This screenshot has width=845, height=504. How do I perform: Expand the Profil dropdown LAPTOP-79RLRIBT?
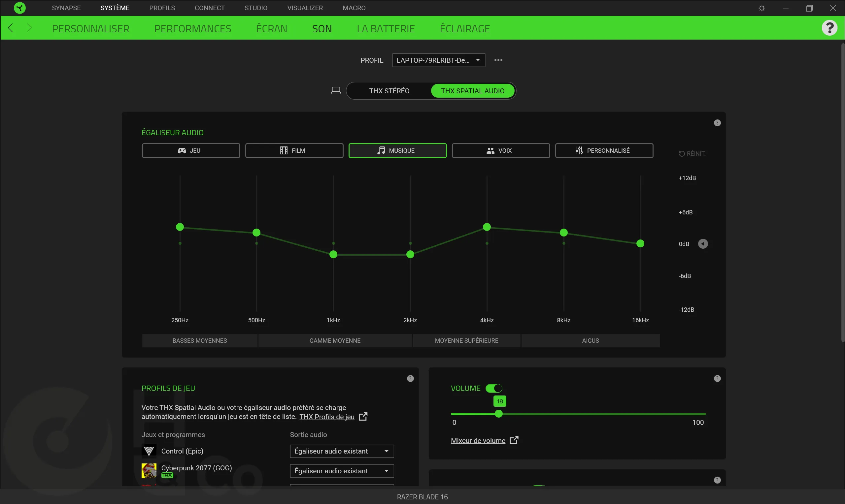pyautogui.click(x=438, y=60)
